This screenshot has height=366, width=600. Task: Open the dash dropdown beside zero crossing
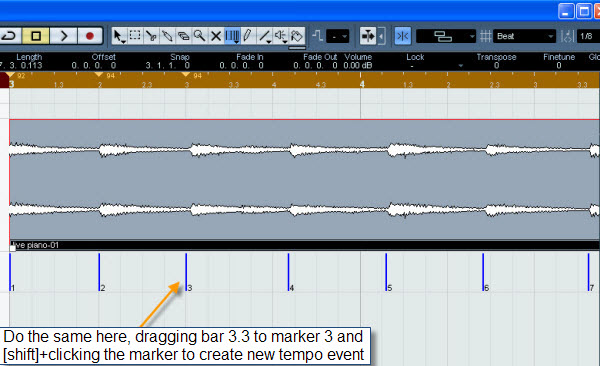[338, 36]
